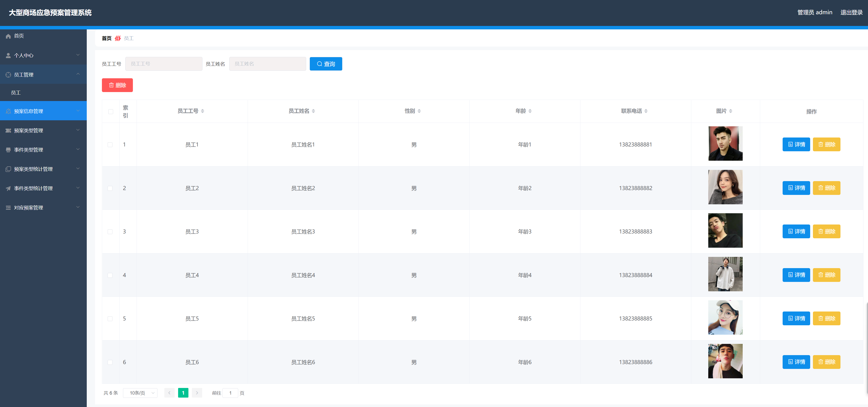Image resolution: width=868 pixels, height=407 pixels.
Task: Check the checkbox for row 员工1
Action: coord(110,145)
